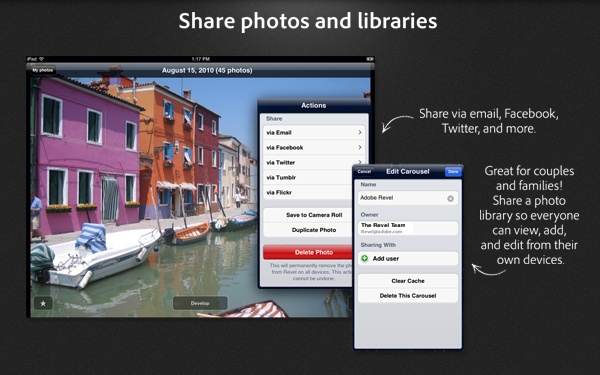Clear the Adobe Revel name field
600x375 pixels.
point(450,198)
